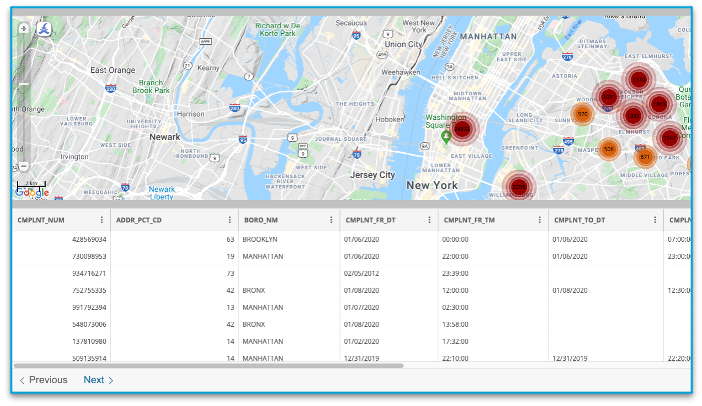702x406 pixels.
Task: Click the Newark label on map
Action: click(x=165, y=137)
